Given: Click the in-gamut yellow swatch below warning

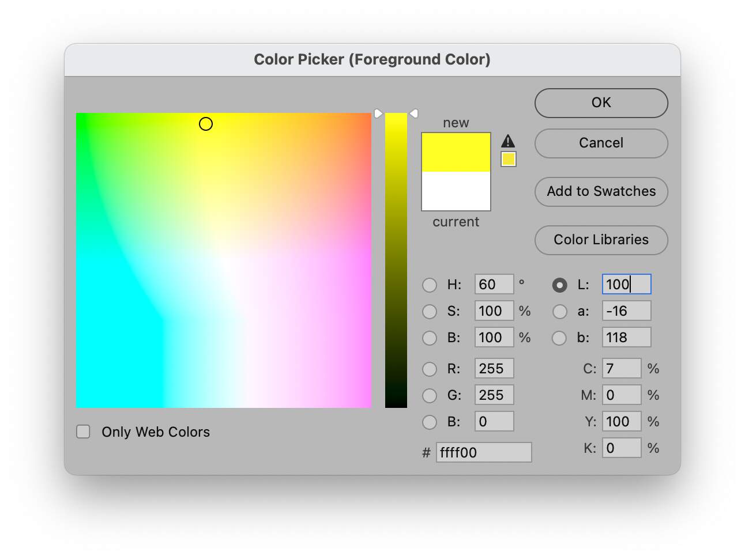Looking at the screenshot, I should coord(508,159).
